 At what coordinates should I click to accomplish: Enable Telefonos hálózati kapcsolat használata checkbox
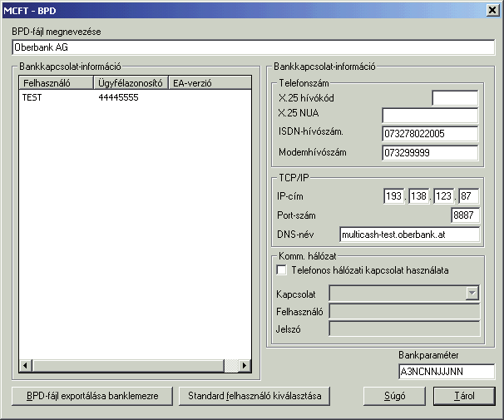click(x=282, y=270)
